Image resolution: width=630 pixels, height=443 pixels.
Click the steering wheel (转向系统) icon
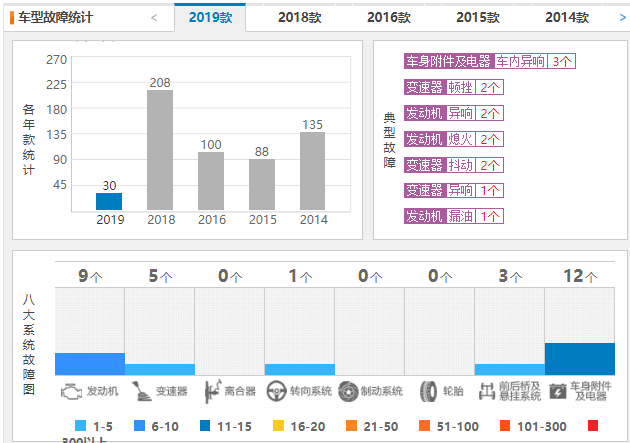click(276, 391)
